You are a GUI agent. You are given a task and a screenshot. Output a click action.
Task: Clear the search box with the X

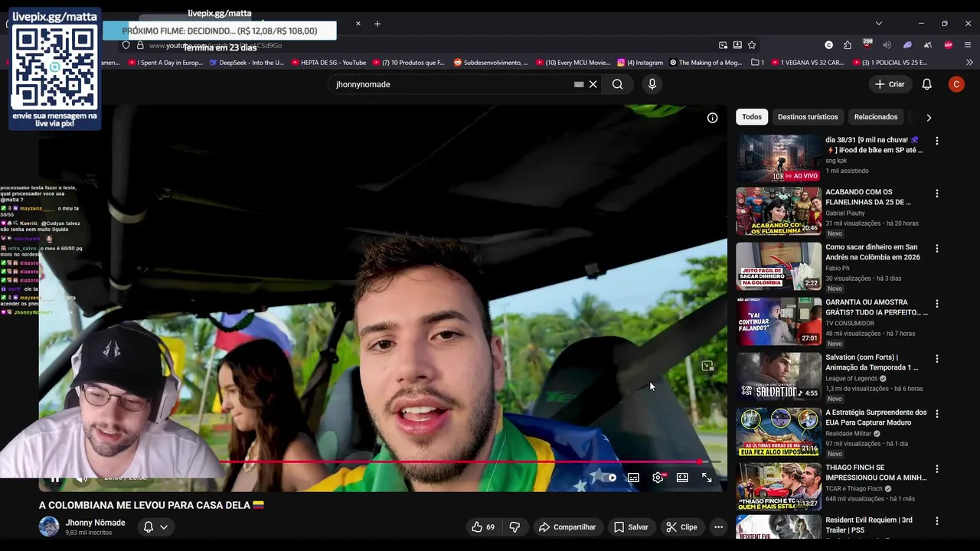click(x=593, y=84)
